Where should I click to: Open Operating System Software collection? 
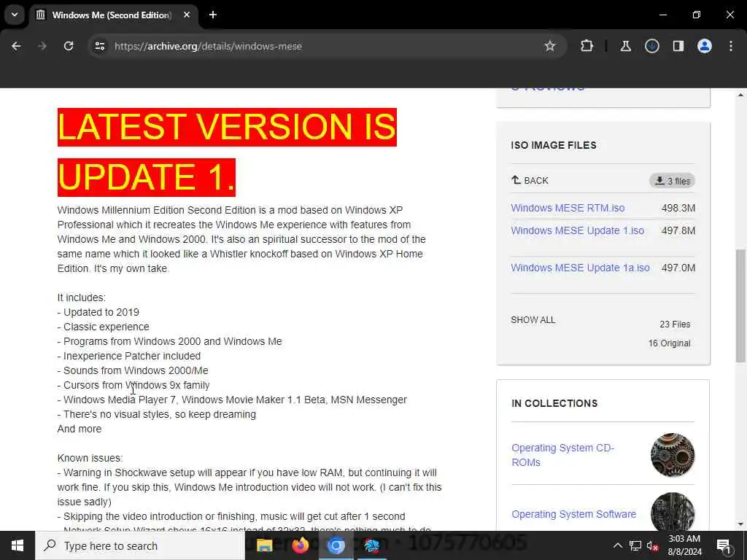573,514
